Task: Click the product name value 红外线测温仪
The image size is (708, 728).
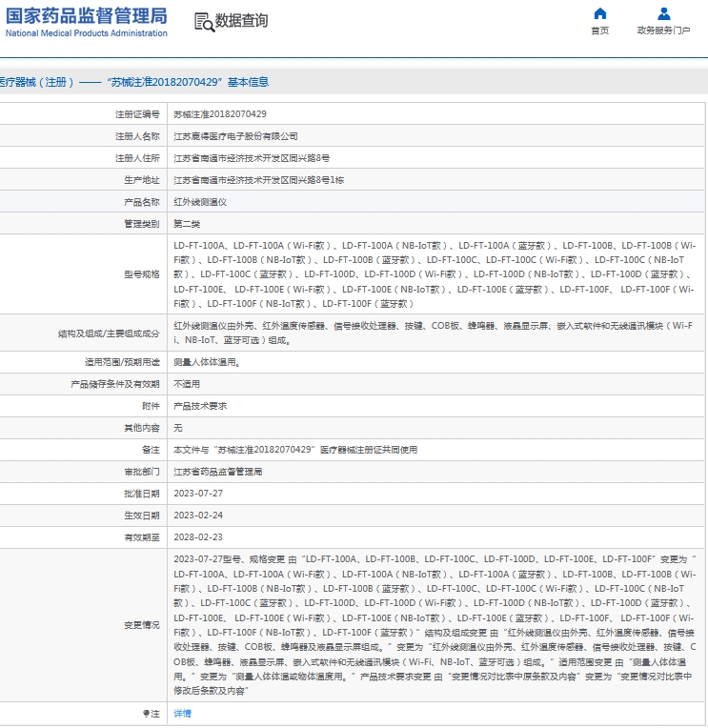Action: pyautogui.click(x=200, y=202)
